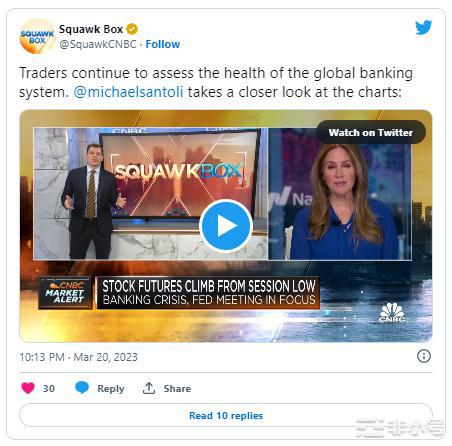Click the share upload arrow icon
Screen dimensions: 452x446
149,388
